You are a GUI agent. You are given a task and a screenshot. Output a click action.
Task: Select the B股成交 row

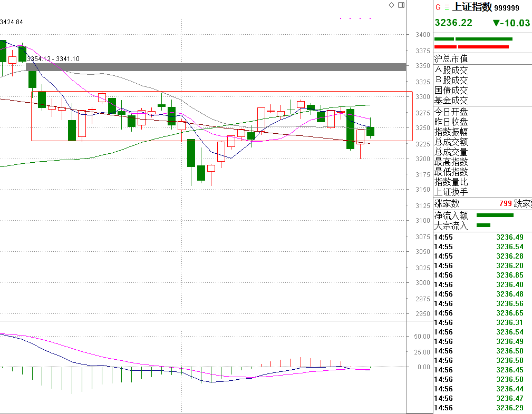point(483,81)
